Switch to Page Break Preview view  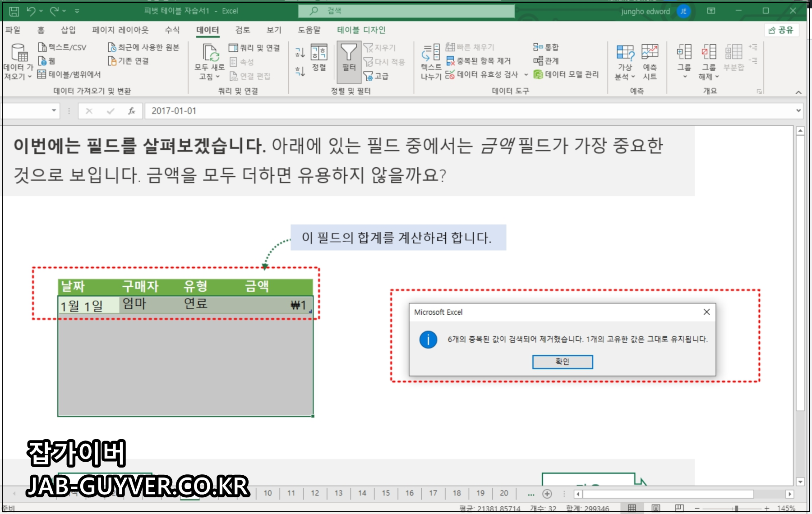coord(679,508)
